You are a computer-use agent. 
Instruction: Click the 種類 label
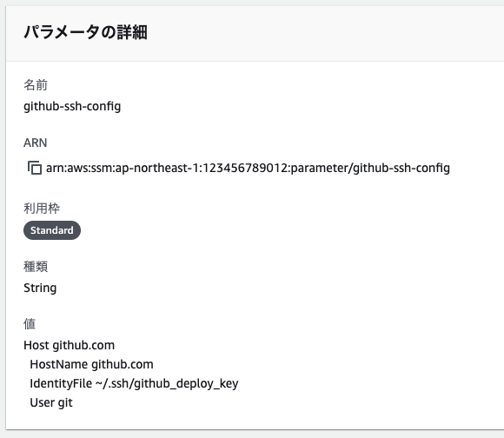coord(36,267)
